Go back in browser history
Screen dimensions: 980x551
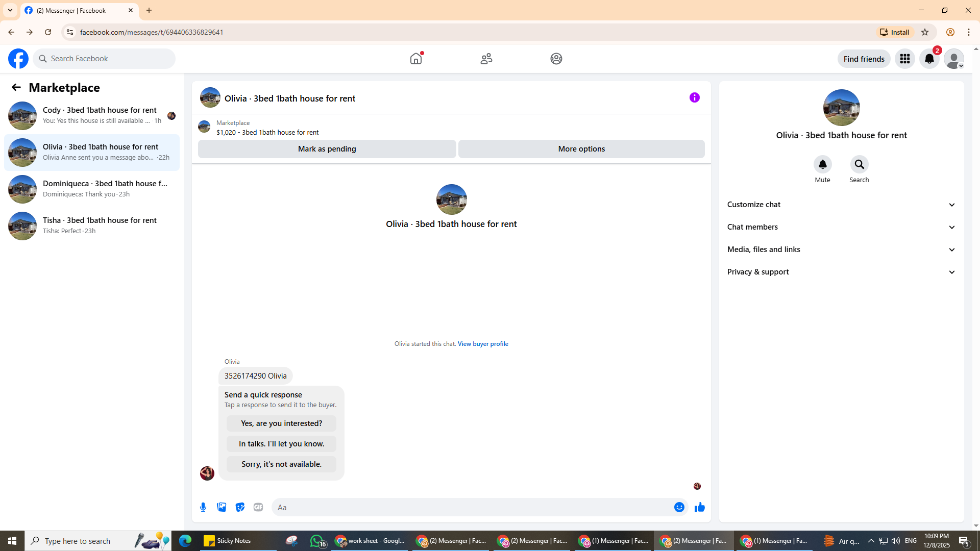click(11, 32)
